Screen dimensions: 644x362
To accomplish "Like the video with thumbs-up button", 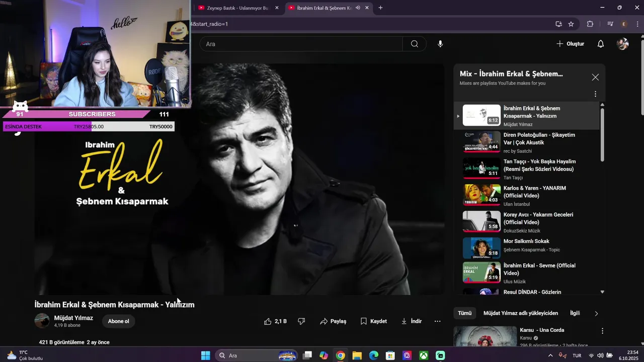I will pos(275,321).
